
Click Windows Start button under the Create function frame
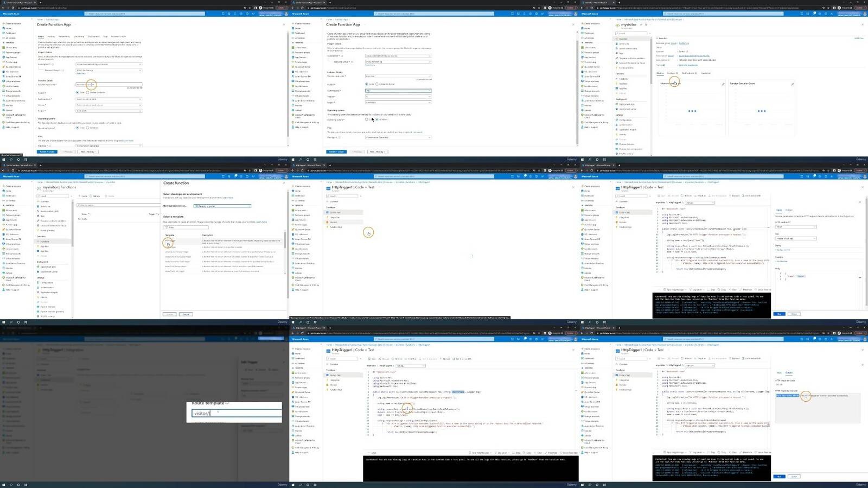(x=4, y=322)
